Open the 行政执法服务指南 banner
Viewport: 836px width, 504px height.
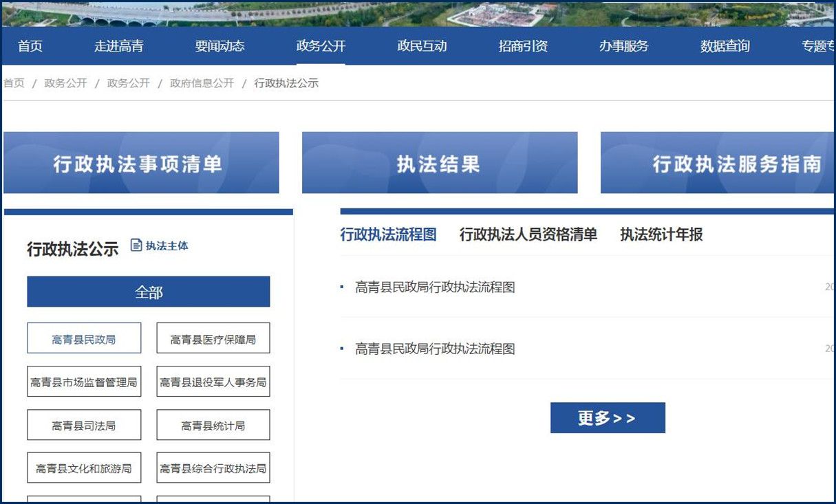(717, 163)
